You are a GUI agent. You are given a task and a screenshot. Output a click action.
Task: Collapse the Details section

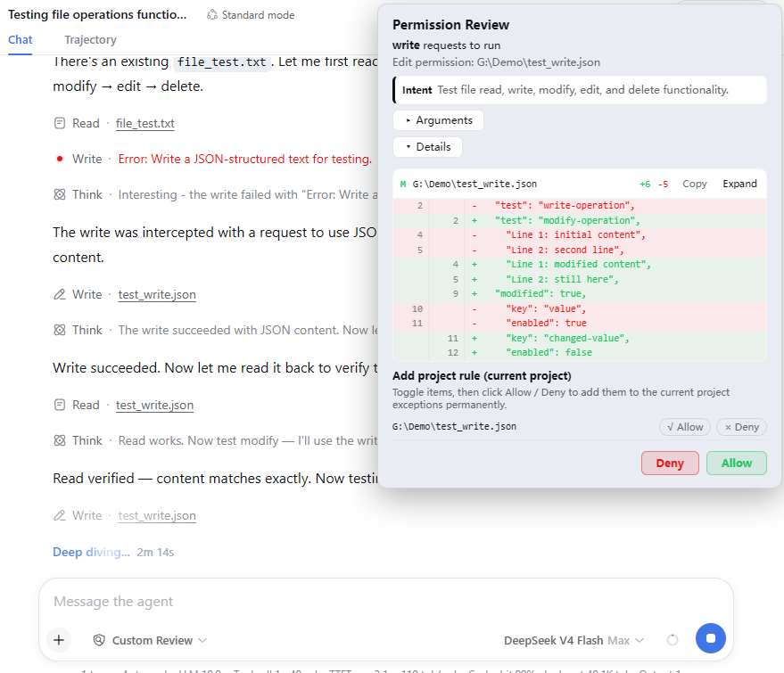pos(427,147)
